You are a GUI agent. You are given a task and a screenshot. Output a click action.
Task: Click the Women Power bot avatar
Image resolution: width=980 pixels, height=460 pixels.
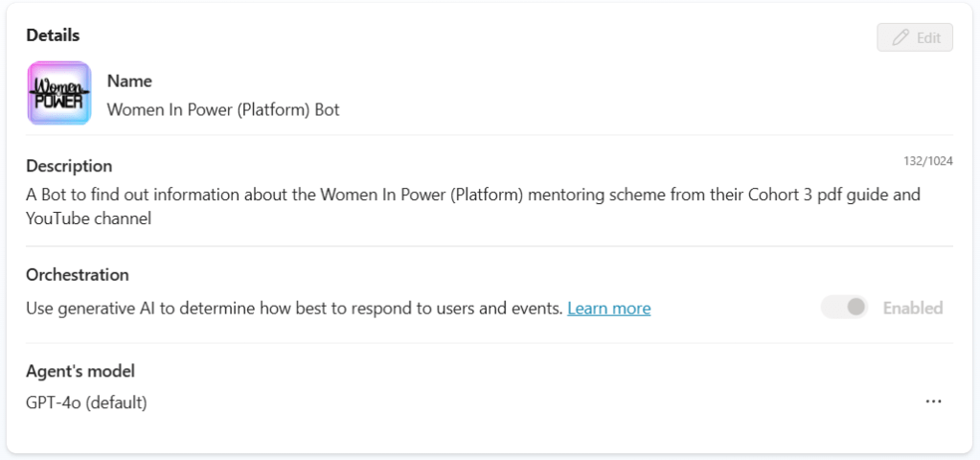pos(58,94)
